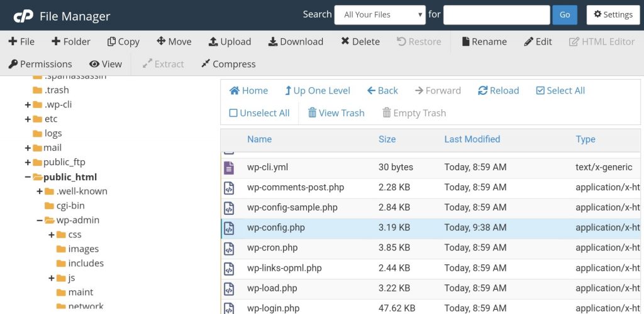Open the maint folder in tree
644x314 pixels.
[75, 292]
